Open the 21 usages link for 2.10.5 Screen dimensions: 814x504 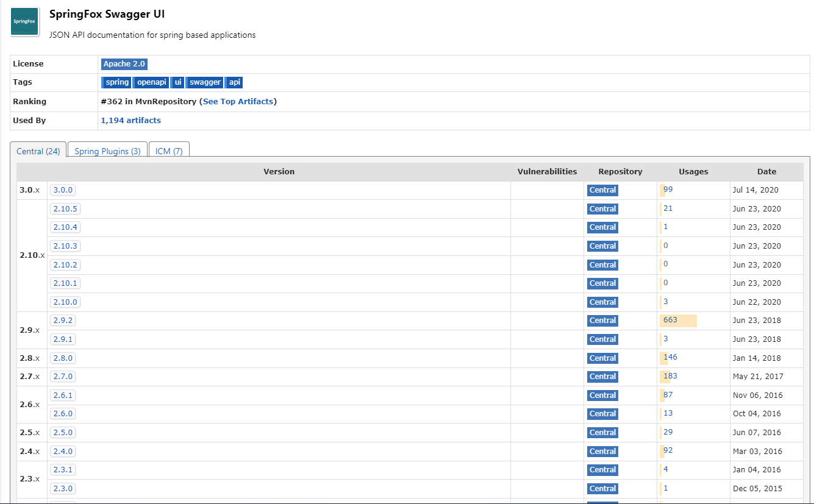[x=668, y=208]
